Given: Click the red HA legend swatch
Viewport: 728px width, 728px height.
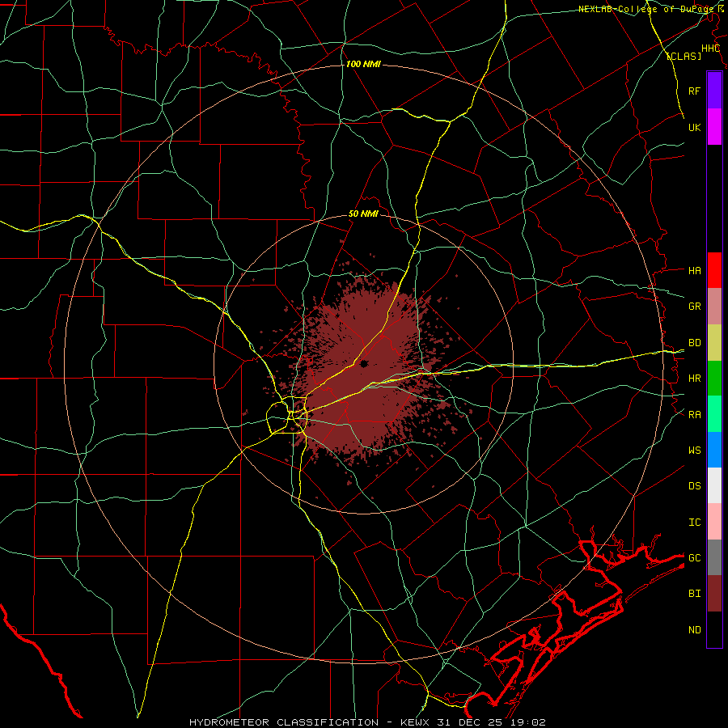Looking at the screenshot, I should click(714, 270).
